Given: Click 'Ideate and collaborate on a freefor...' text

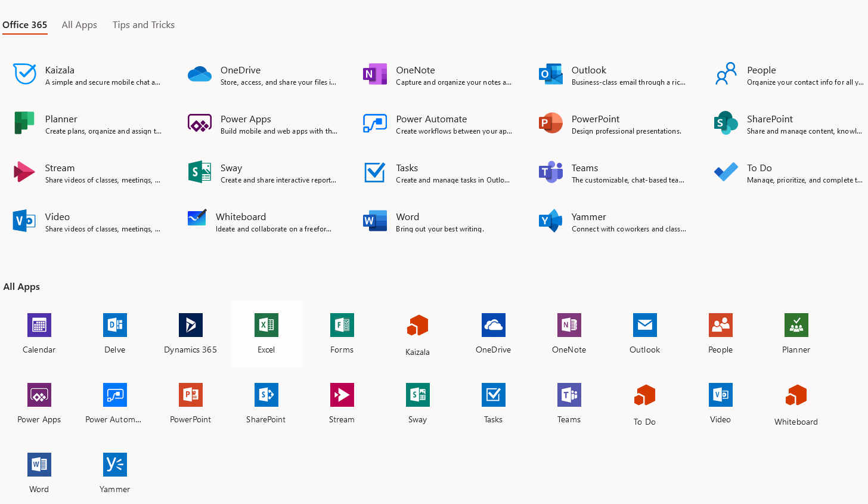Looking at the screenshot, I should point(274,229).
